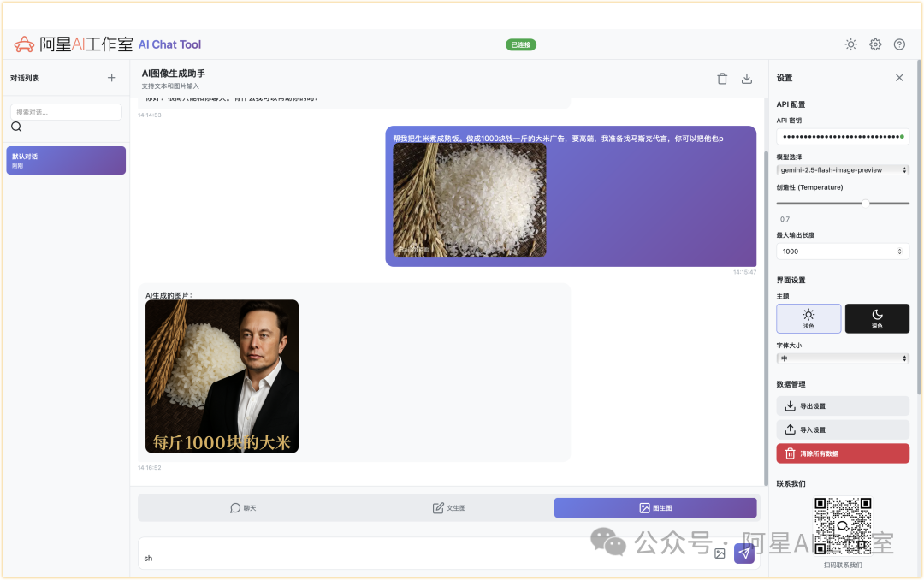Switch to the 聊天 chat tab
924x580 pixels.
point(243,508)
